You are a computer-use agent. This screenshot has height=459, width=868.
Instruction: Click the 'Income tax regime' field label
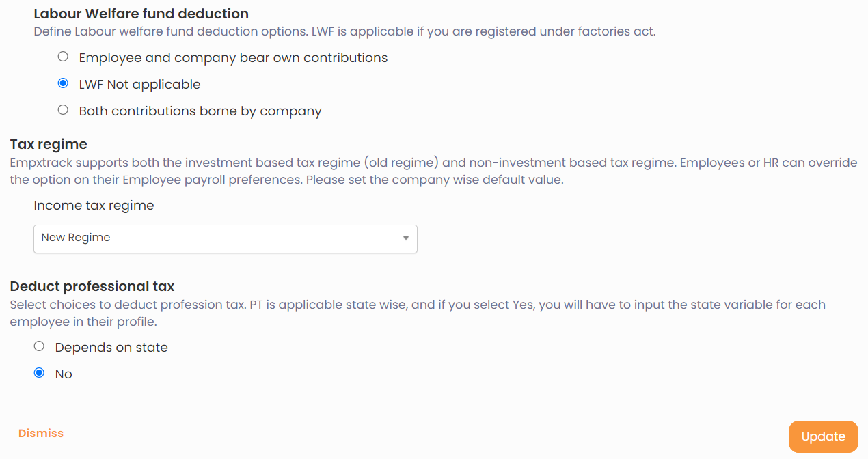pyautogui.click(x=94, y=206)
